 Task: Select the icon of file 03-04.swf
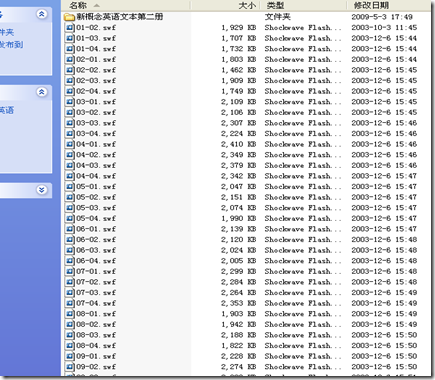coord(69,134)
